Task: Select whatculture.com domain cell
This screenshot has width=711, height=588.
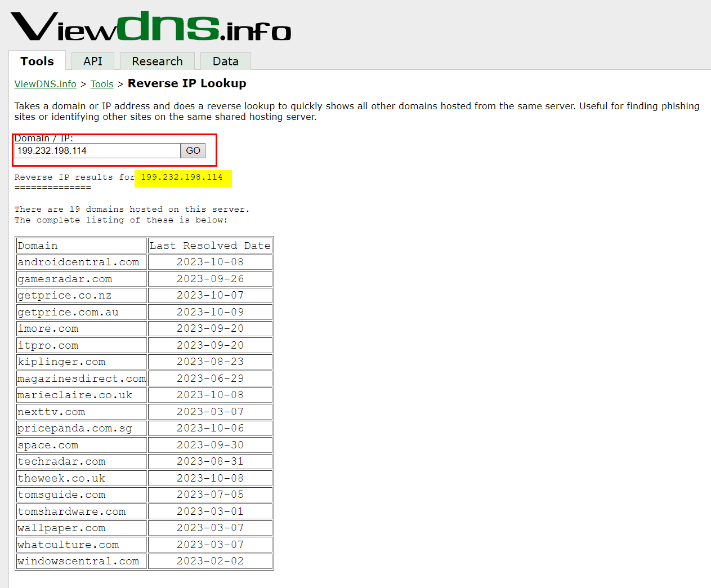Action: coord(82,545)
